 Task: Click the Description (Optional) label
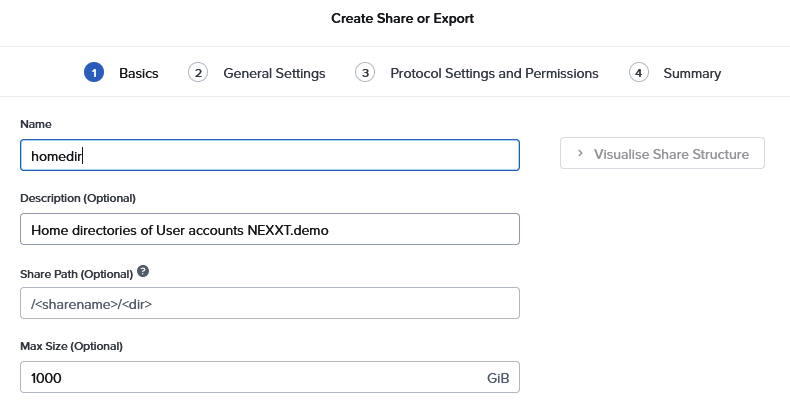[x=78, y=198]
